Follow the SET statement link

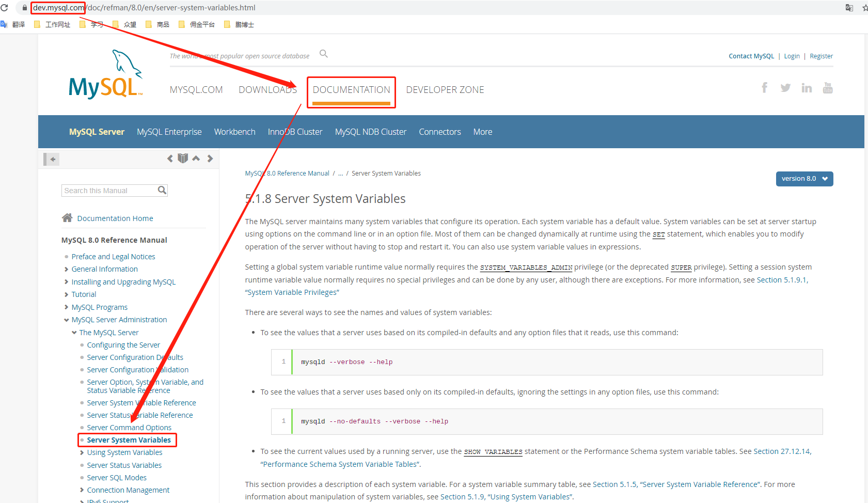point(659,234)
